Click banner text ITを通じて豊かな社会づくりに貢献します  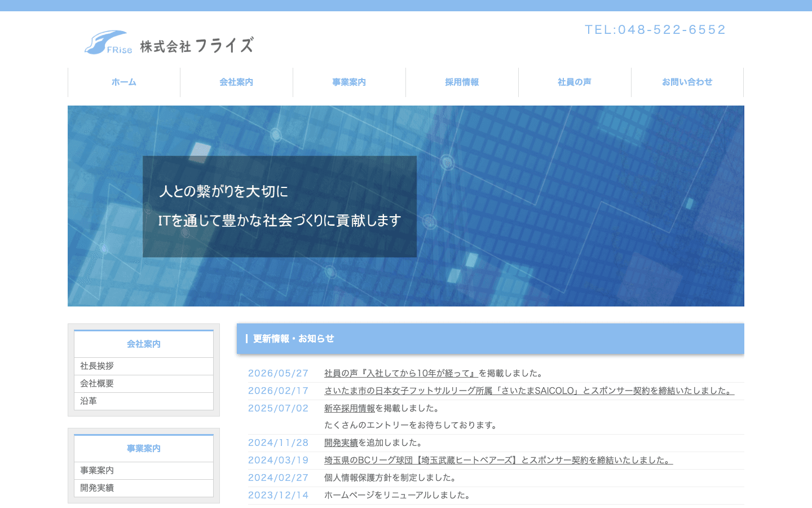pyautogui.click(x=280, y=220)
